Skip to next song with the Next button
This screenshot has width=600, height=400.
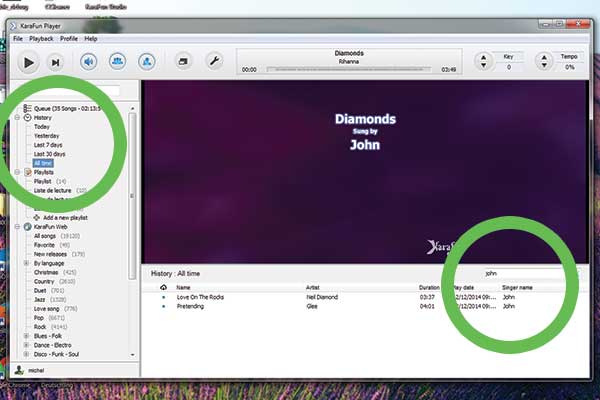pyautogui.click(x=55, y=62)
